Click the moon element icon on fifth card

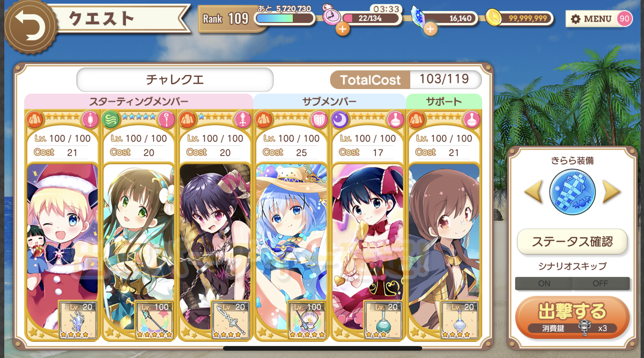pyautogui.click(x=339, y=120)
